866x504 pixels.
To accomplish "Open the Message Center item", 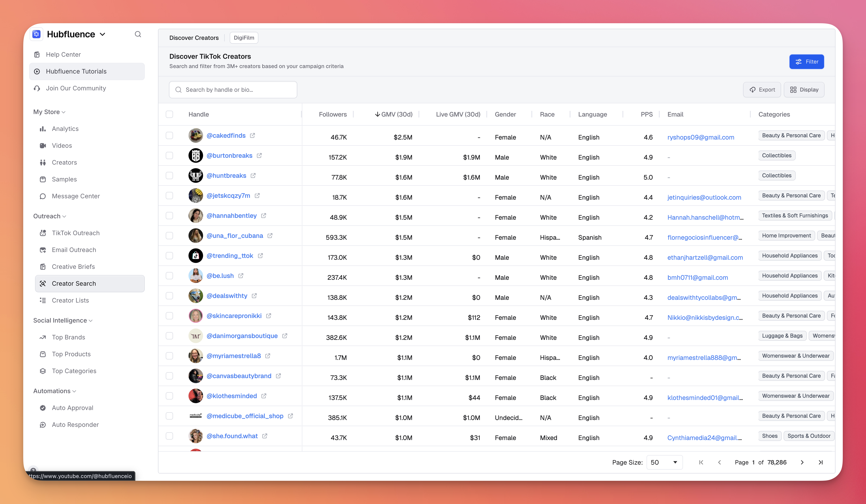I will (76, 196).
